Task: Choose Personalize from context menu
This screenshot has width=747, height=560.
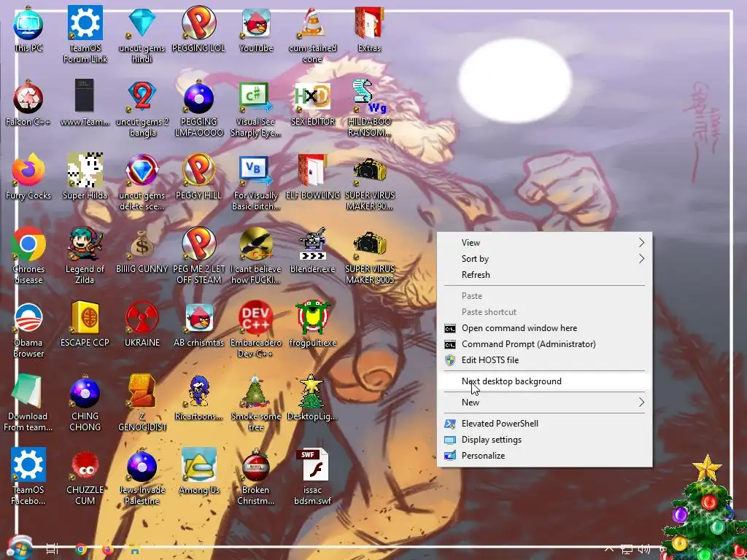Action: (544, 455)
